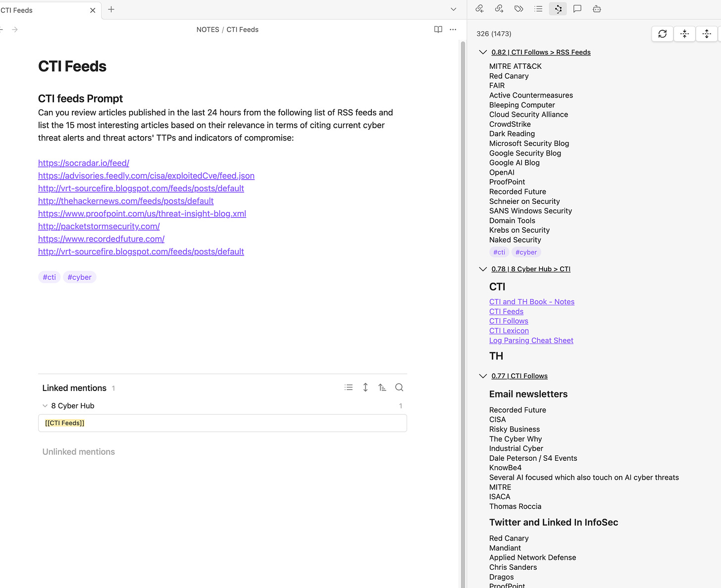Open the 0.78 8 Cyber Hub > CTI result
Screen dimensions: 721x588
[x=531, y=269]
